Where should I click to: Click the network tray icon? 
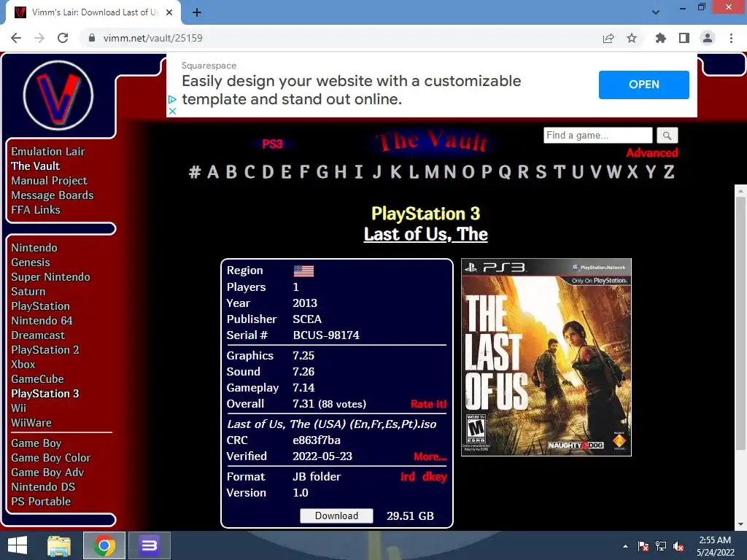(x=661, y=546)
